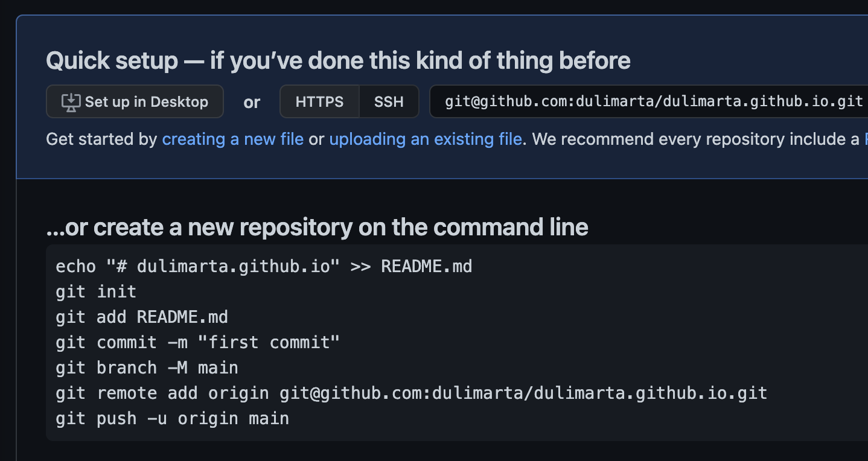Open the creating a new file link
Screen dimensions: 868x461
click(x=233, y=139)
